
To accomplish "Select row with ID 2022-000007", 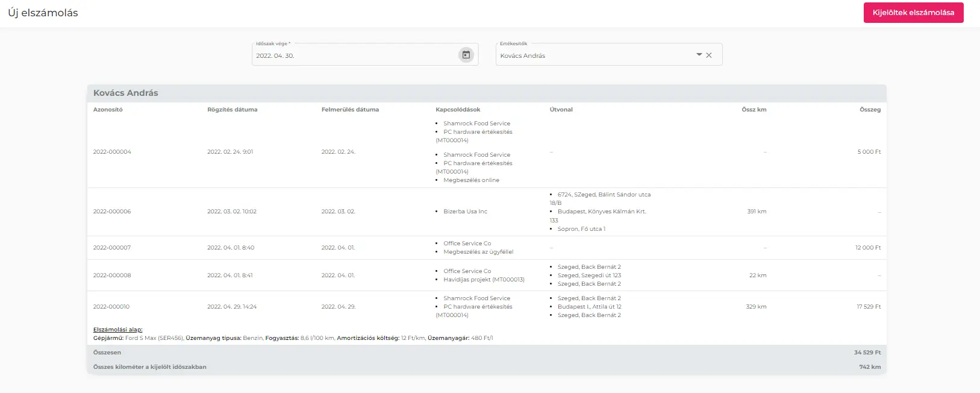I will click(x=112, y=248).
